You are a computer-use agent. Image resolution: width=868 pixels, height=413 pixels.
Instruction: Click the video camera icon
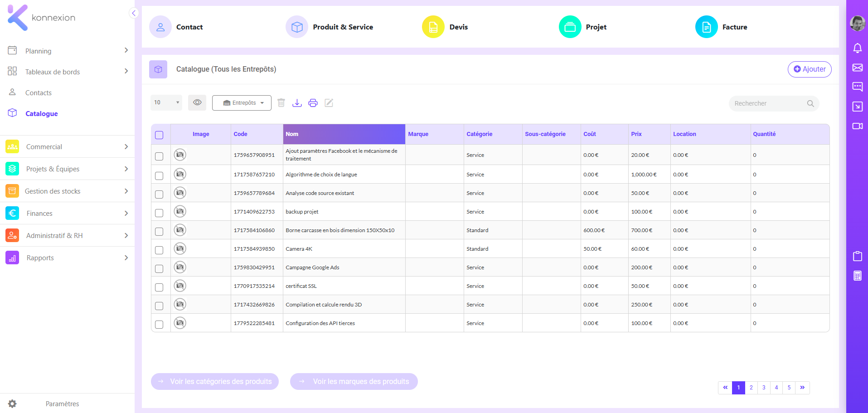pos(857,126)
